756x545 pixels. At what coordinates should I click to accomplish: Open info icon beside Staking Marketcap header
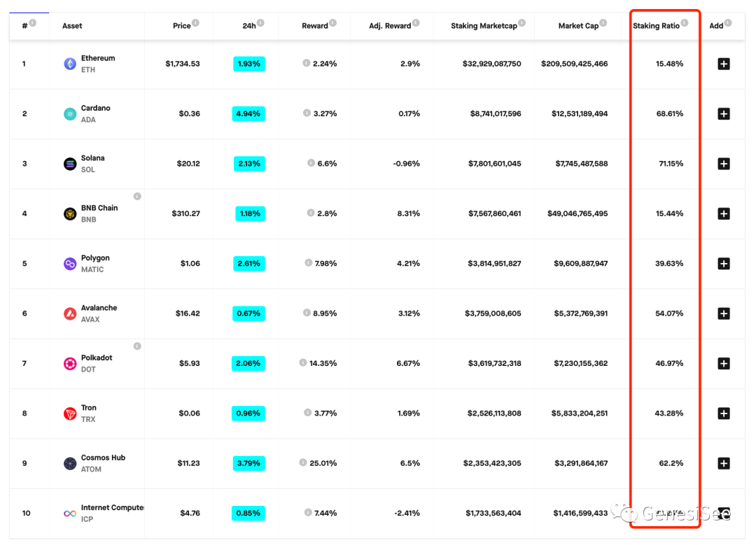tap(521, 22)
